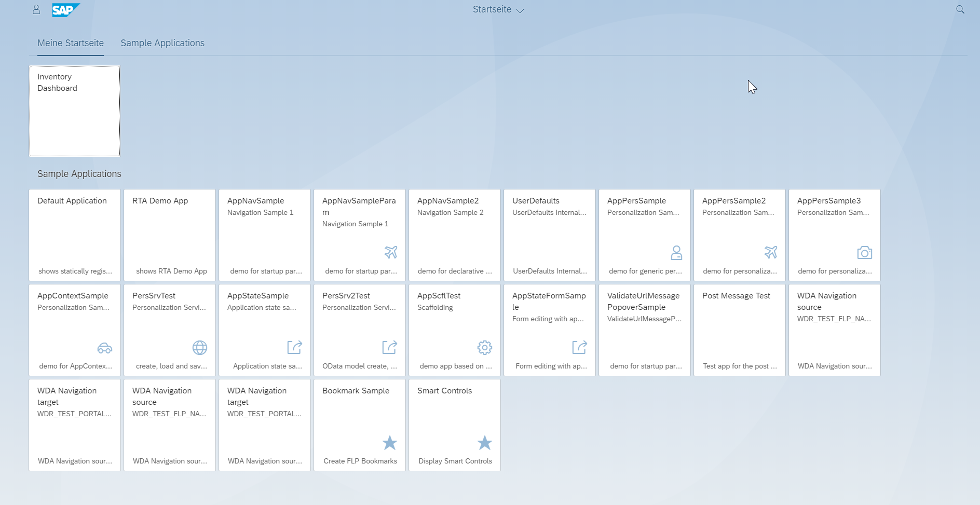The height and width of the screenshot is (505, 980).
Task: Click the car icon on AppContextSample tile
Action: [104, 348]
